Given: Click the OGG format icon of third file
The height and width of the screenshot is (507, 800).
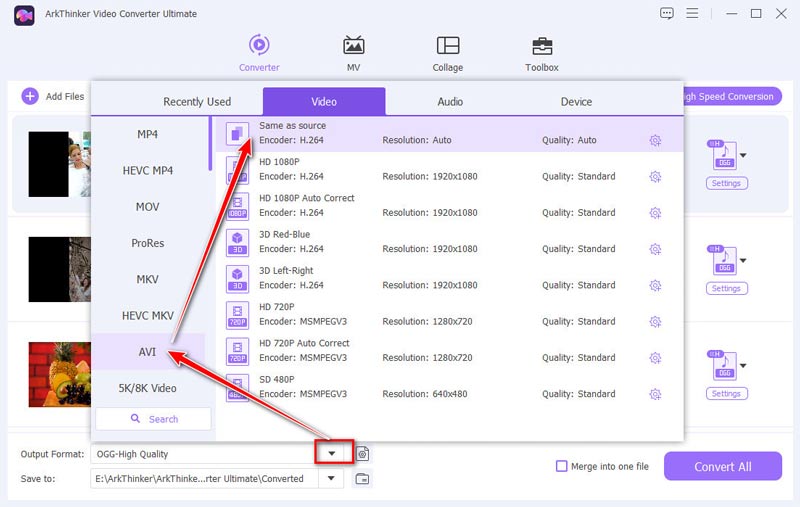Looking at the screenshot, I should coord(724,365).
